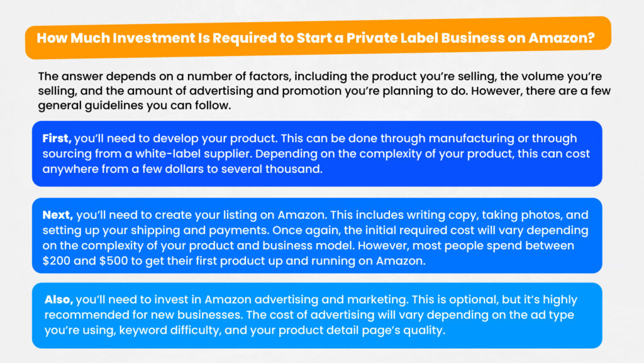Click the bold word "Also,"
Screen dimensions: 644x363
58,299
